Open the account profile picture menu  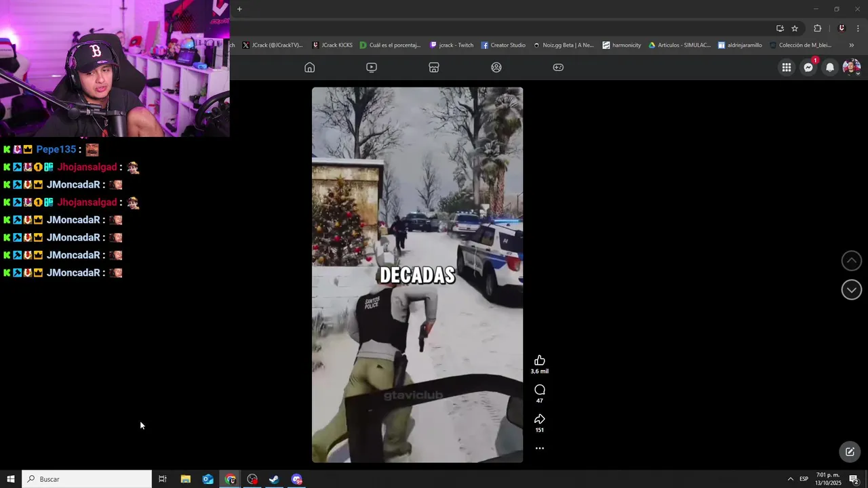coord(852,67)
